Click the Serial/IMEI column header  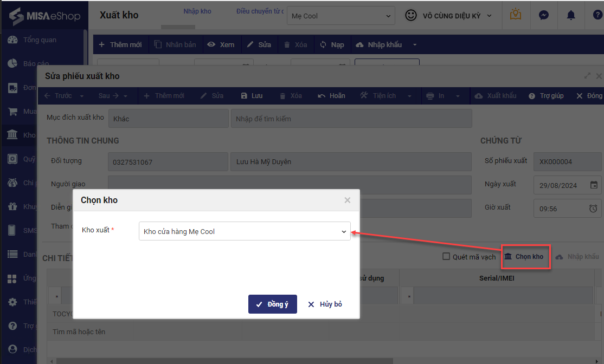[x=497, y=278]
